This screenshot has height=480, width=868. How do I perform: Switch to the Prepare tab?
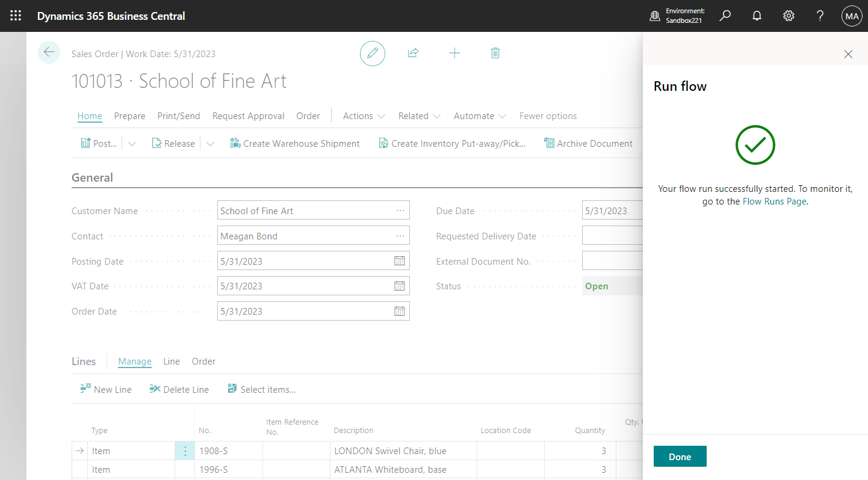[x=129, y=115]
